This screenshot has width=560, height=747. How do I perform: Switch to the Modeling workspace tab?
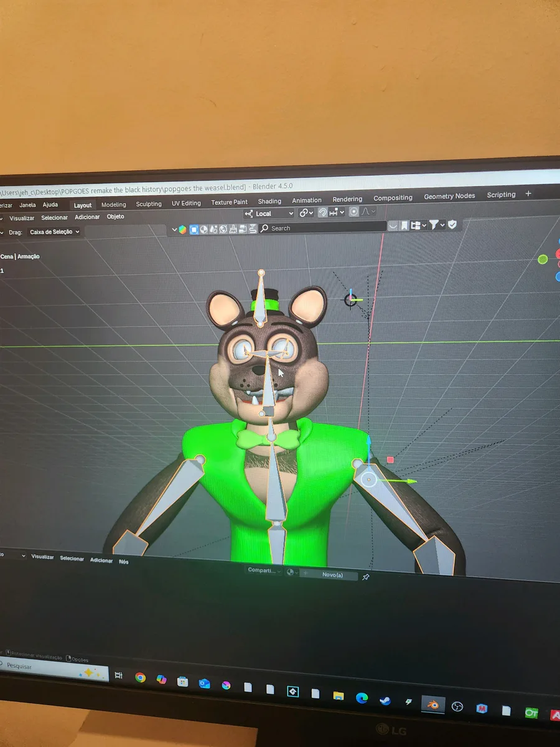pyautogui.click(x=113, y=204)
